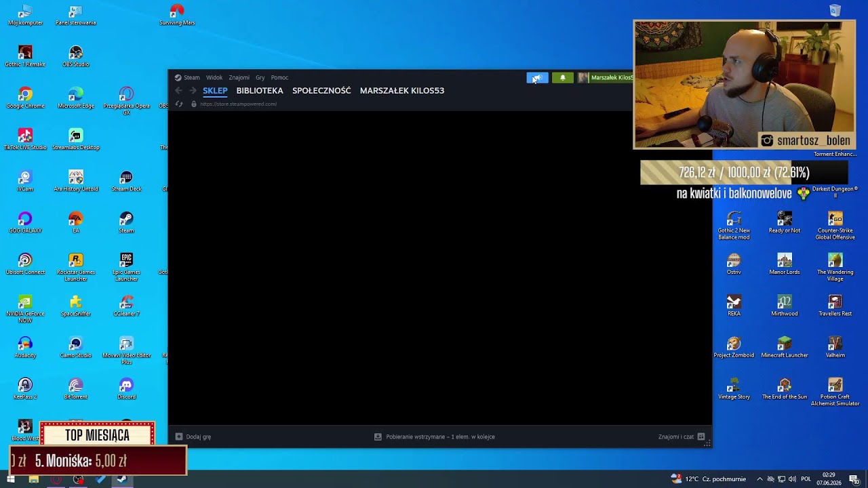This screenshot has height=488, width=868.
Task: Select the SpaceSniffer desktop icon
Action: pyautogui.click(x=76, y=306)
